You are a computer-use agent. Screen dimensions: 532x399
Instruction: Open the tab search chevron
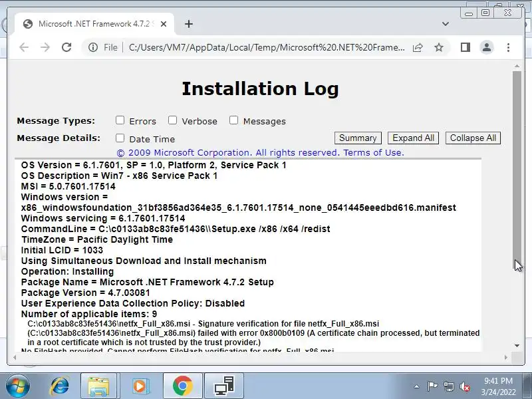pos(446,24)
